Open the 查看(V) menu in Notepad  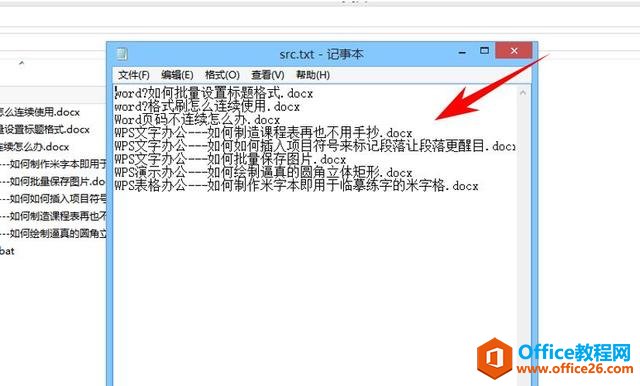[x=268, y=75]
